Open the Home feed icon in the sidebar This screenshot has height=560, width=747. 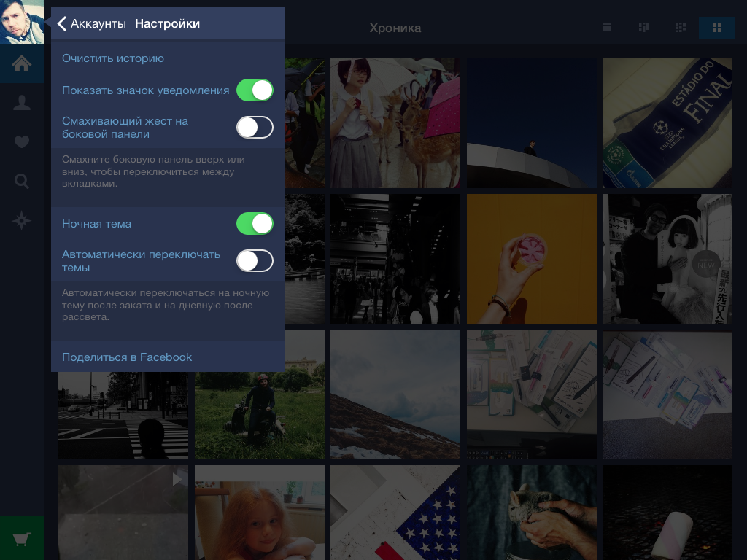tap(21, 63)
